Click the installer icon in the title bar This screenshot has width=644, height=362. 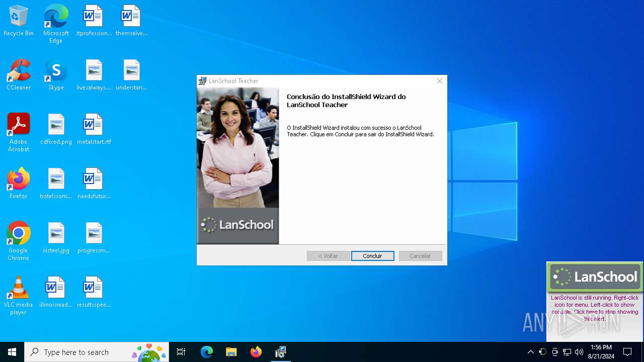203,81
